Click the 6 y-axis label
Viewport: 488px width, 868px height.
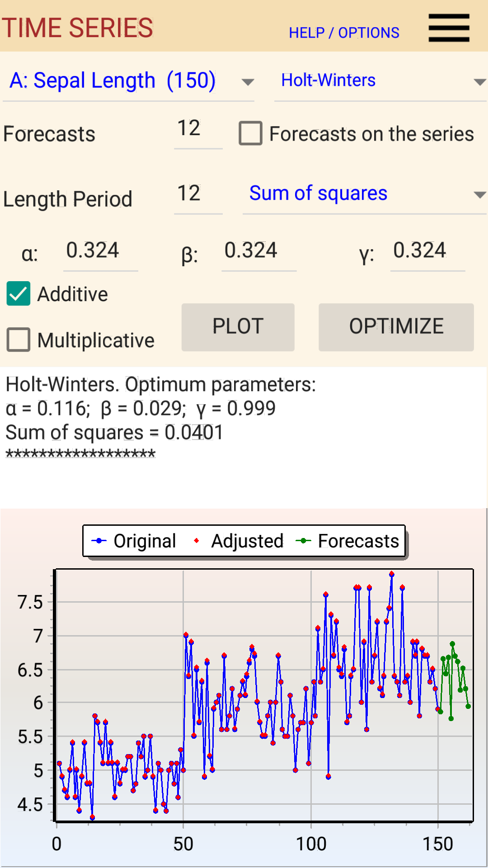coord(38,703)
